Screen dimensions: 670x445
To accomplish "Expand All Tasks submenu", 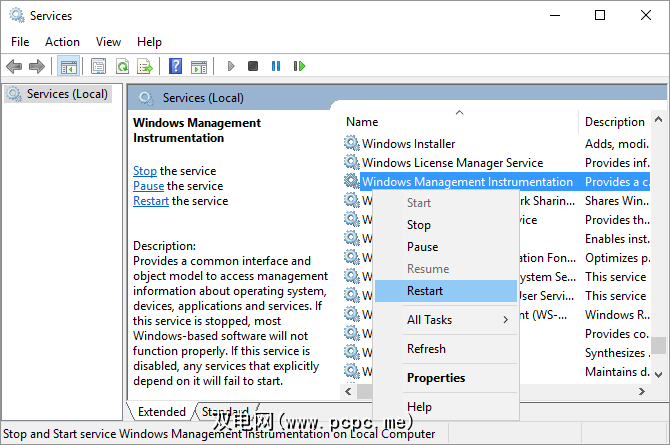I will (446, 320).
